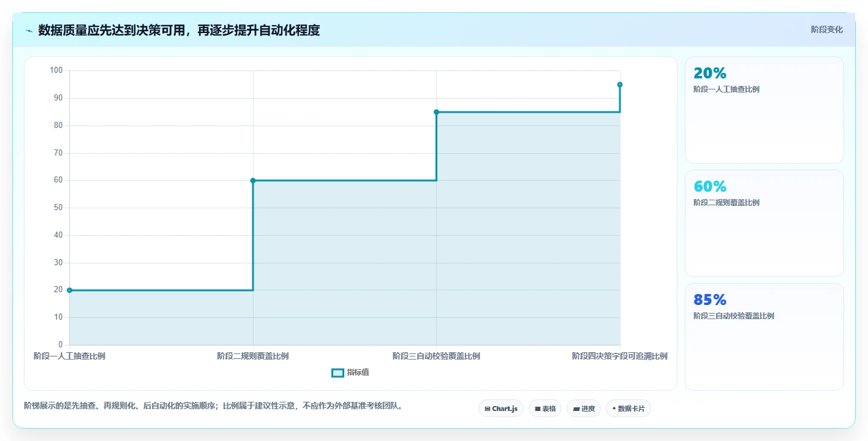Open the 20% 阶段一人工抽查比例 card
Image resolution: width=868 pixels, height=441 pixels.
tap(764, 110)
